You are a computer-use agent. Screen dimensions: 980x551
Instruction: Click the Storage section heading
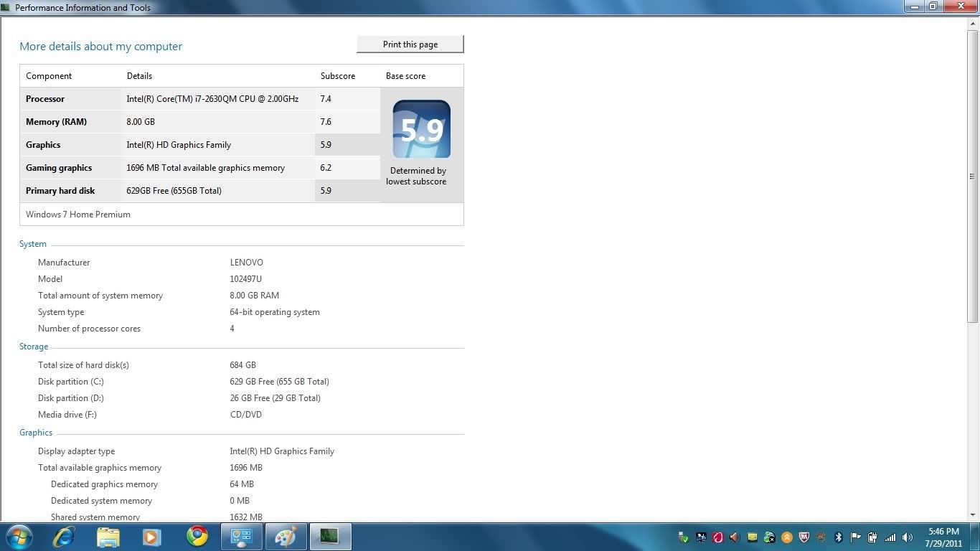coord(34,347)
